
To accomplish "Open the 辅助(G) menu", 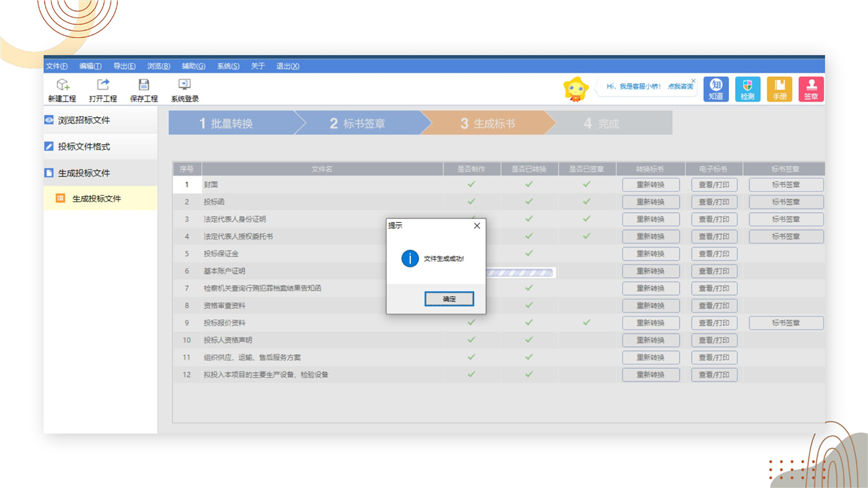I will click(193, 66).
